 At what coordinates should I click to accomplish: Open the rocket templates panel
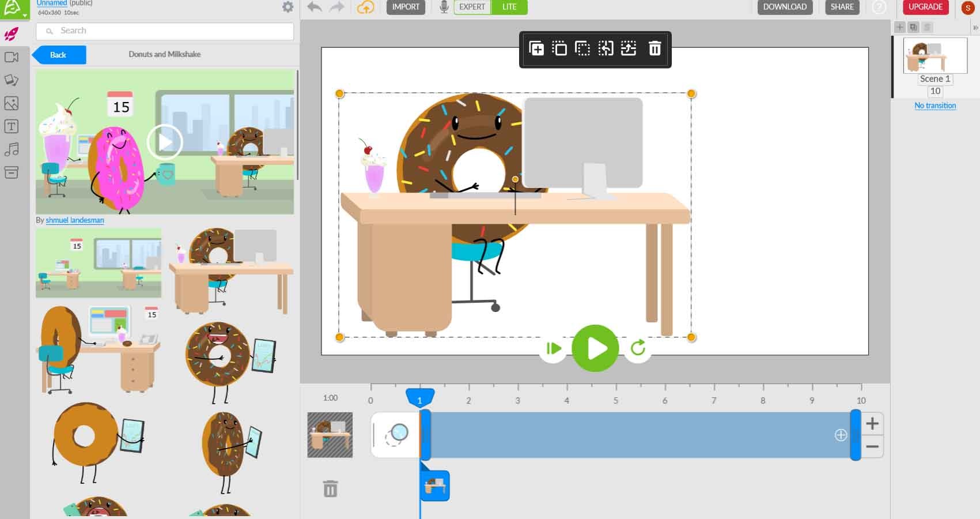(x=12, y=34)
